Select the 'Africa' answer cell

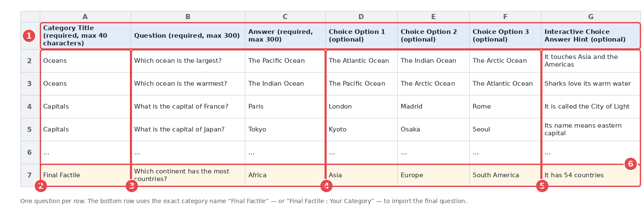click(x=286, y=175)
